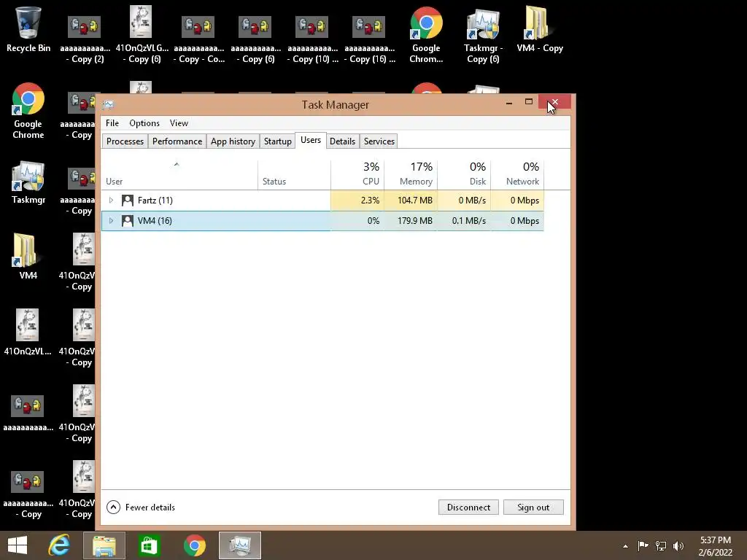Screen dimensions: 747x560
Task: Click the 2.3% CPU cell for Fartz
Action: [x=357, y=201]
